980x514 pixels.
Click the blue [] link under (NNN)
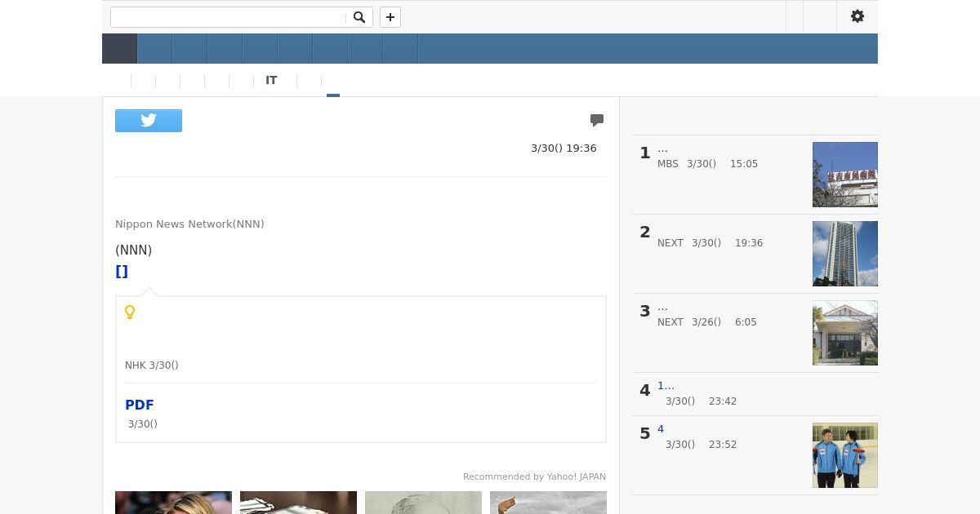122,272
